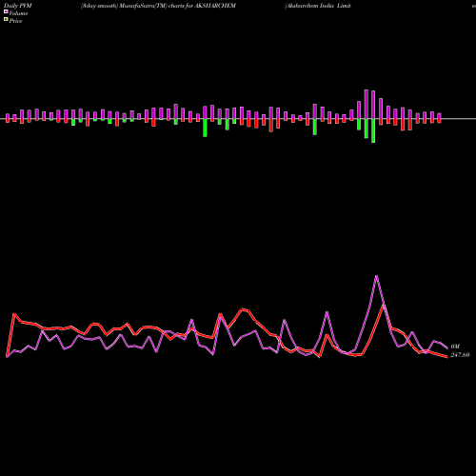Click the tallest green bar below baseline
This screenshot has height=476, width=476.
[373, 130]
